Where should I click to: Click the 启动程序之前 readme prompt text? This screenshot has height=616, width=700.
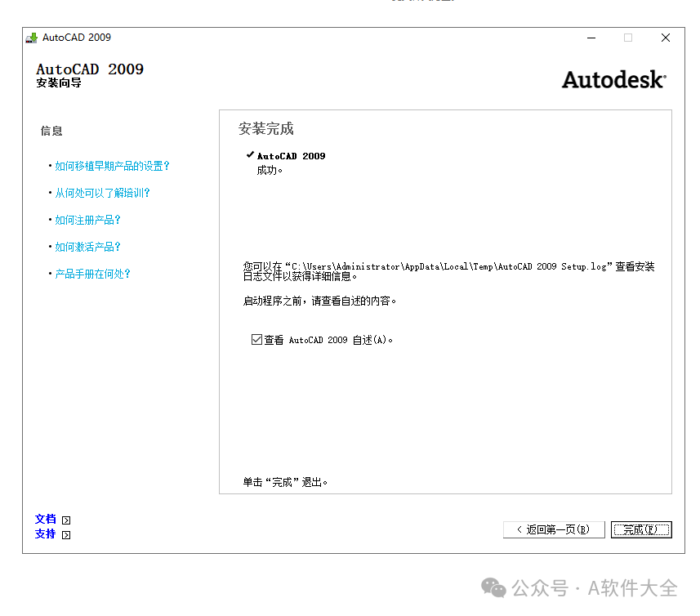click(x=319, y=301)
